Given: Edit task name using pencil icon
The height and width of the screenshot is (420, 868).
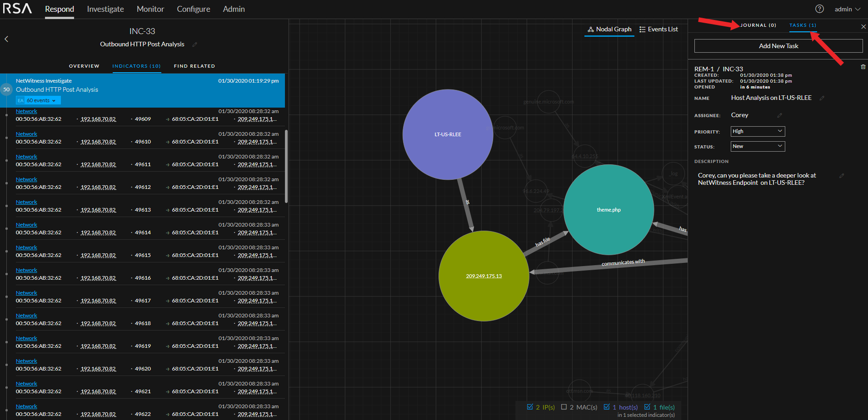Looking at the screenshot, I should [822, 98].
